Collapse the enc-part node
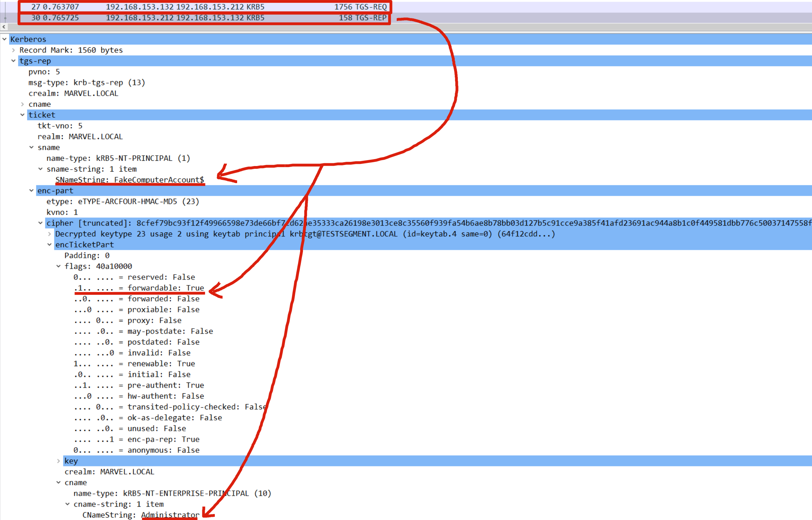 32,191
